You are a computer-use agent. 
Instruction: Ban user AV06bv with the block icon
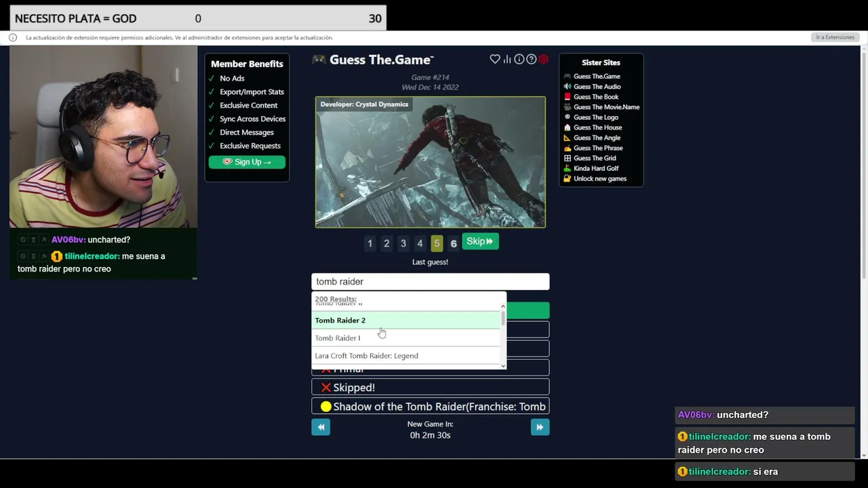[23, 240]
